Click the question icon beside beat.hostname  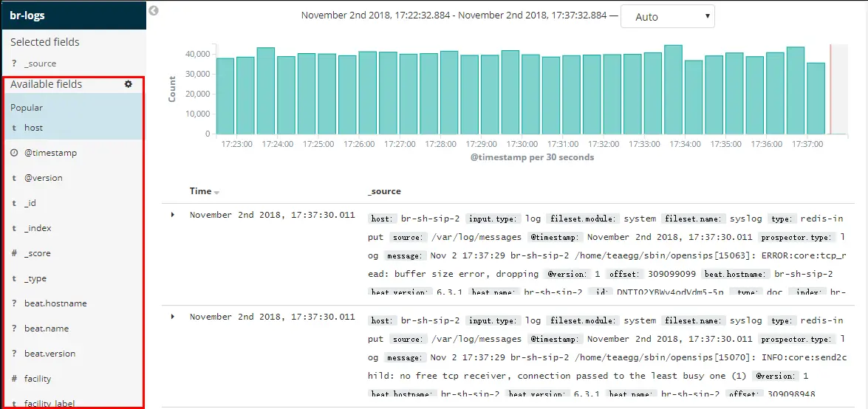14,303
